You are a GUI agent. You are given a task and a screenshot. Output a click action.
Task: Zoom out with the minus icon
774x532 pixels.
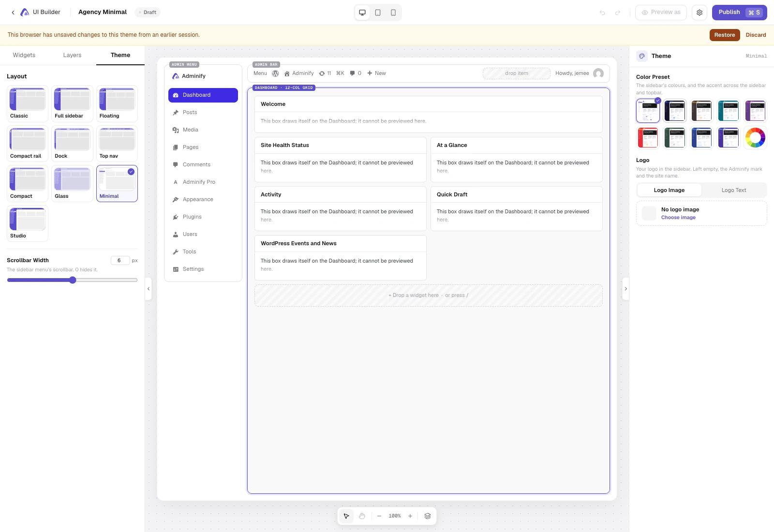click(x=379, y=516)
